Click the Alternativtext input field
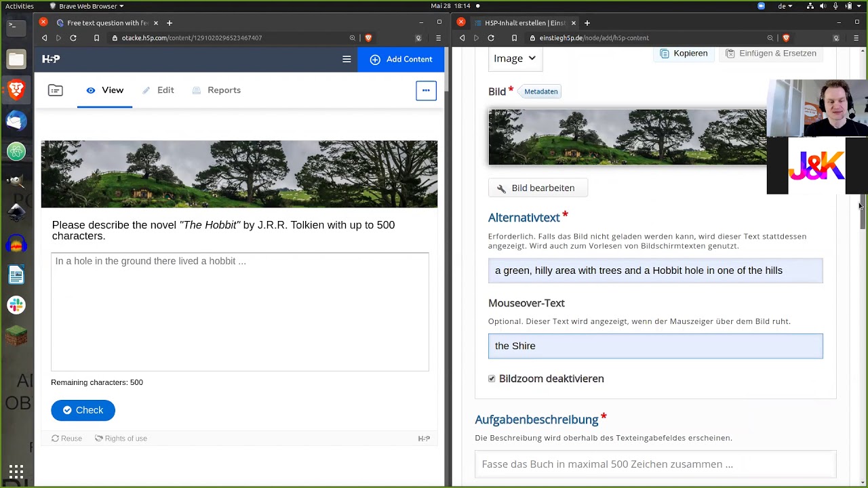This screenshot has height=488, width=868. (x=655, y=270)
